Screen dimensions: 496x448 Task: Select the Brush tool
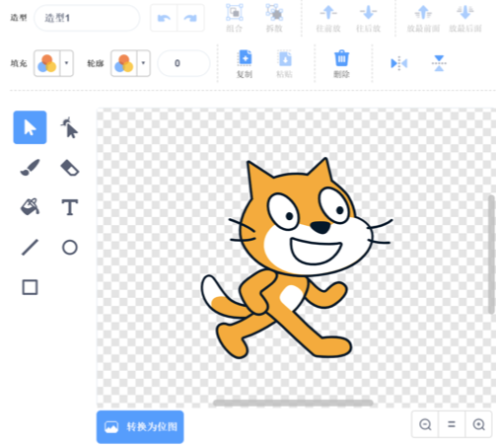(30, 168)
